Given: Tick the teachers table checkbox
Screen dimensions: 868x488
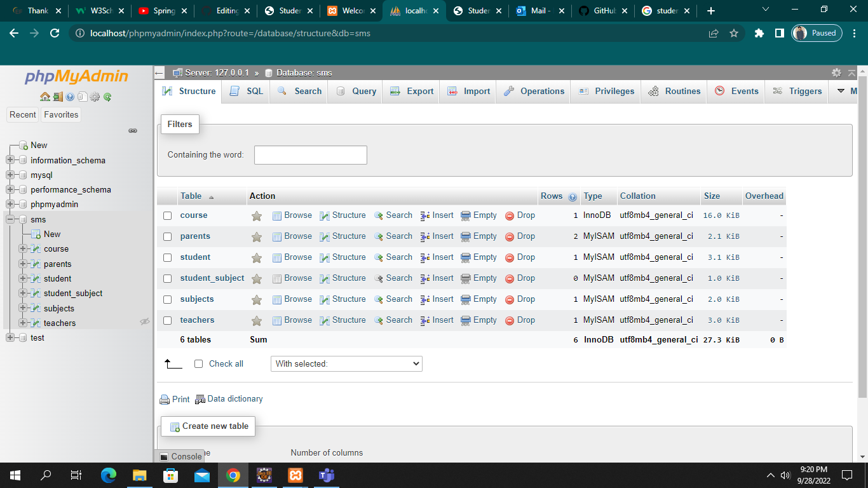Looking at the screenshot, I should (x=168, y=320).
